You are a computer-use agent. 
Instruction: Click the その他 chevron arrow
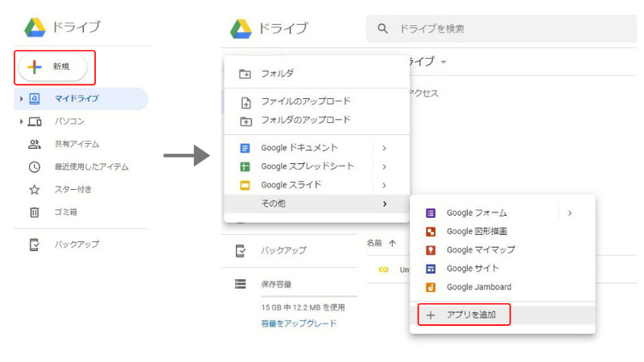(385, 204)
